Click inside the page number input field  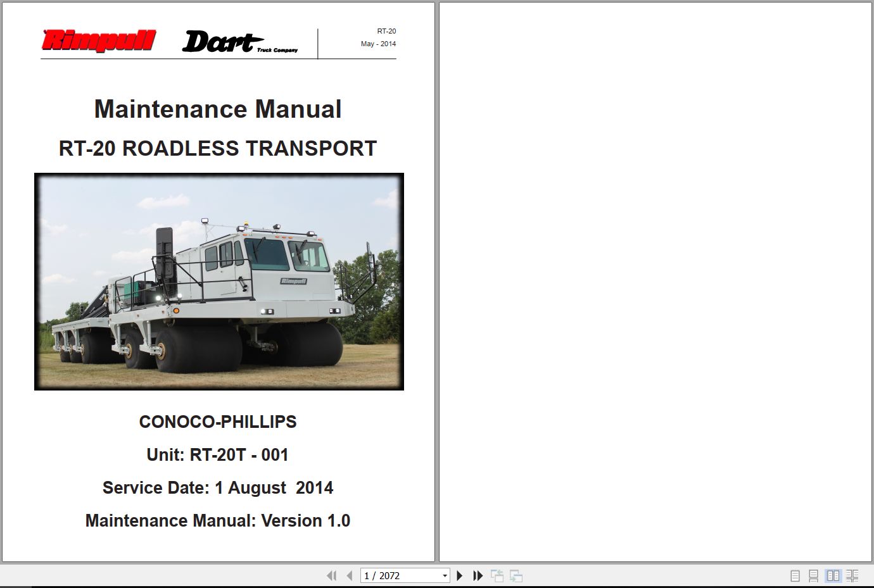pyautogui.click(x=393, y=575)
